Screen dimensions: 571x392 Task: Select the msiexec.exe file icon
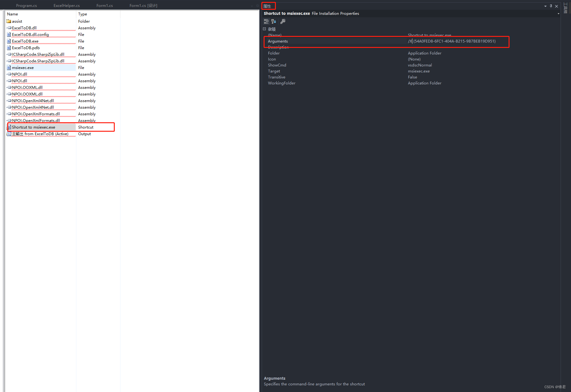click(x=9, y=67)
